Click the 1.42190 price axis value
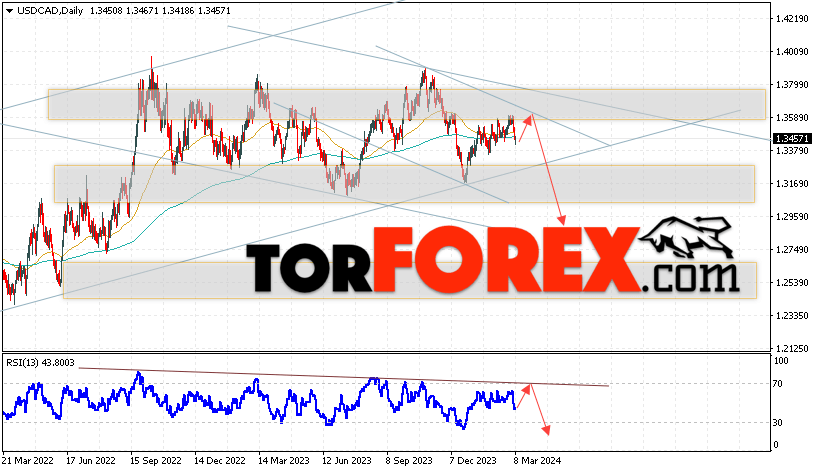The image size is (816, 472). 792,19
